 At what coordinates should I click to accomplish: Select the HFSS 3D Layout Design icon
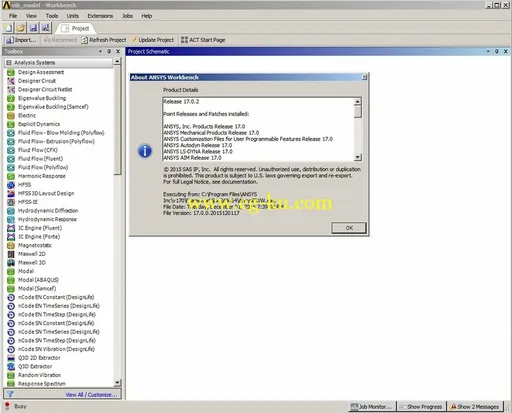pos(11,194)
